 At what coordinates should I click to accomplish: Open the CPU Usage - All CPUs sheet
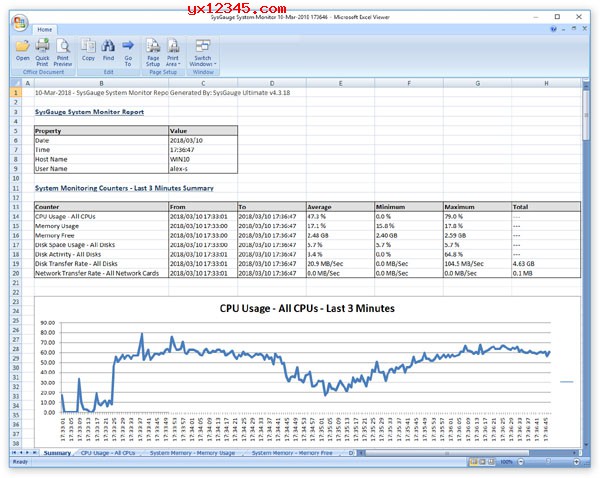pyautogui.click(x=108, y=453)
